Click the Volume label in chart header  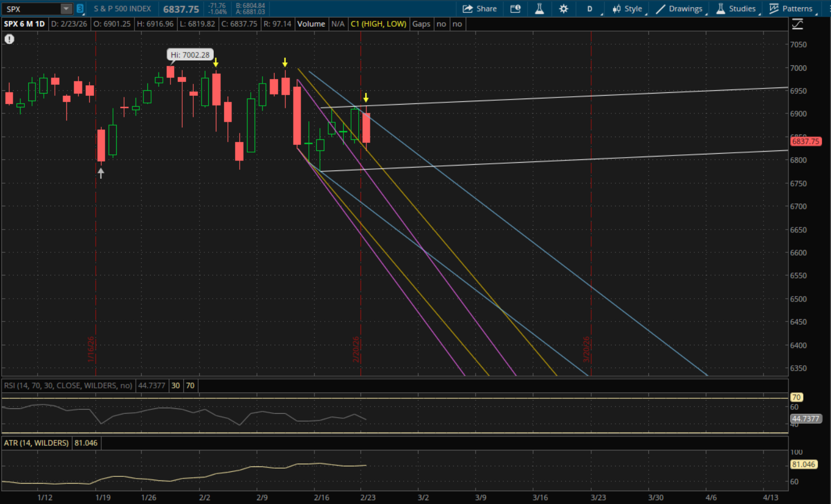(311, 24)
